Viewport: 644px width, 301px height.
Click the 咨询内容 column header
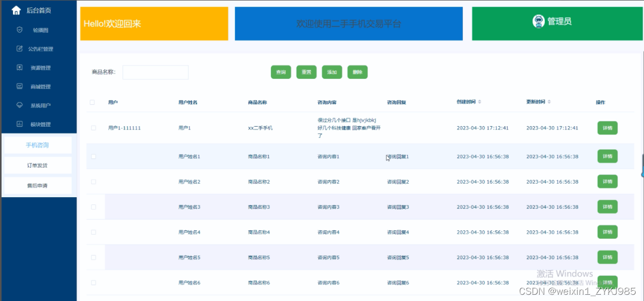pyautogui.click(x=327, y=102)
